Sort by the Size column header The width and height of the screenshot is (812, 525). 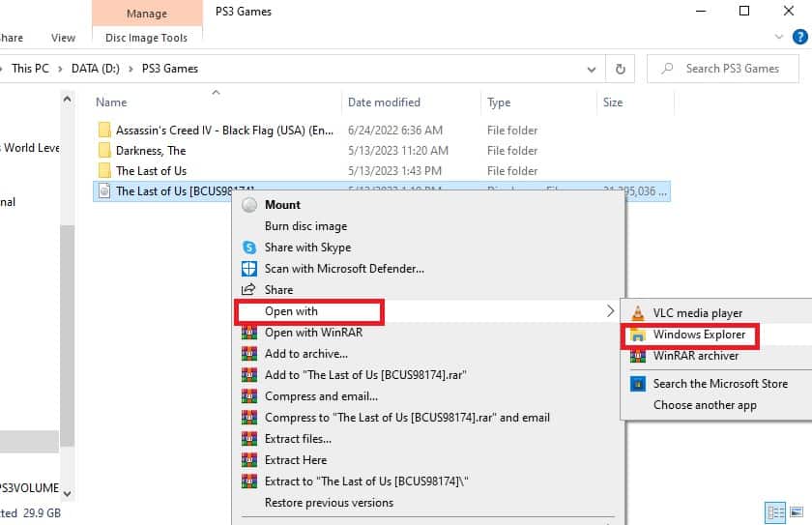(613, 102)
